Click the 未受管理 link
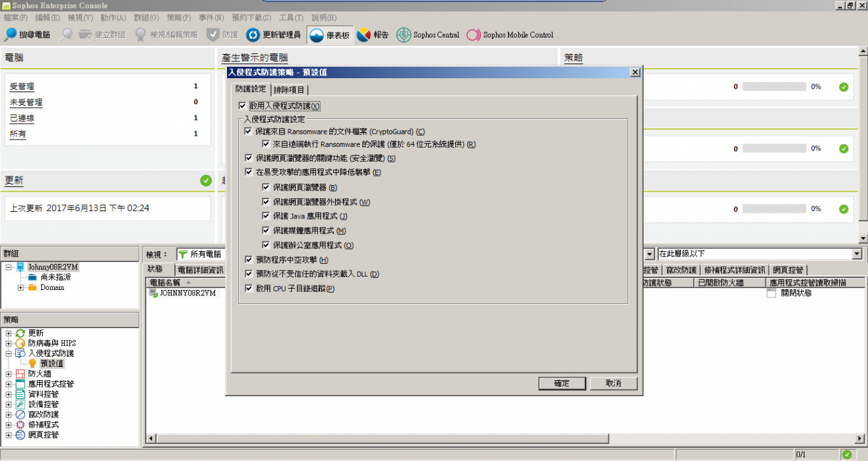This screenshot has width=868, height=461. [x=26, y=102]
